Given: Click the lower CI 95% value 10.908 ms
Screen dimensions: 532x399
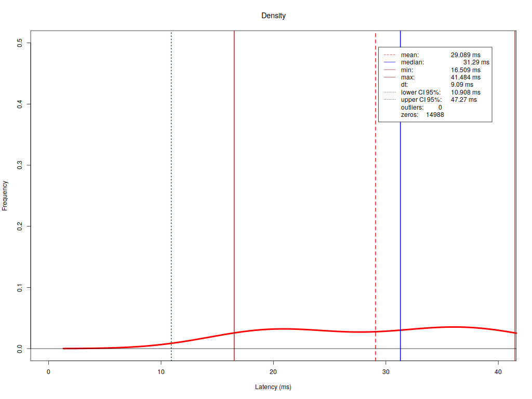Looking at the screenshot, I should coord(465,92).
